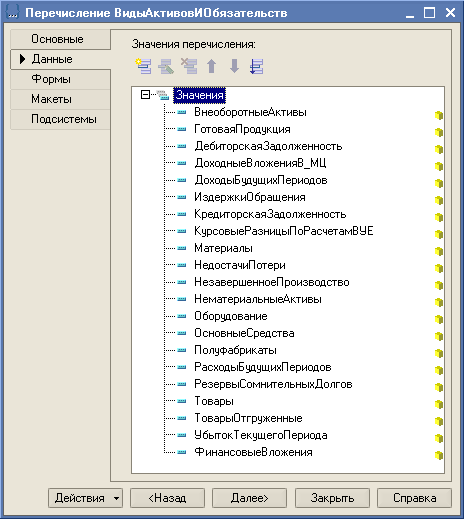Click the Далее> button
Screen dimensions: 464x519
click(x=249, y=498)
